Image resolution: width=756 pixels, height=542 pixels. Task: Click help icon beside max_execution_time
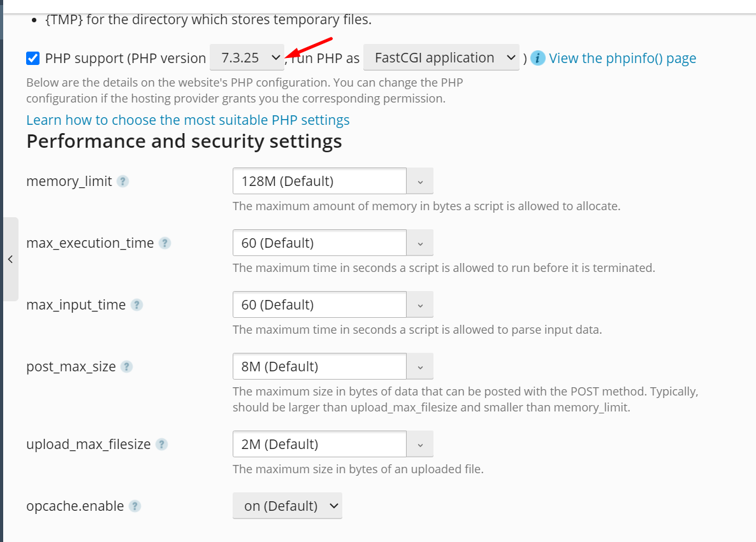pos(165,243)
